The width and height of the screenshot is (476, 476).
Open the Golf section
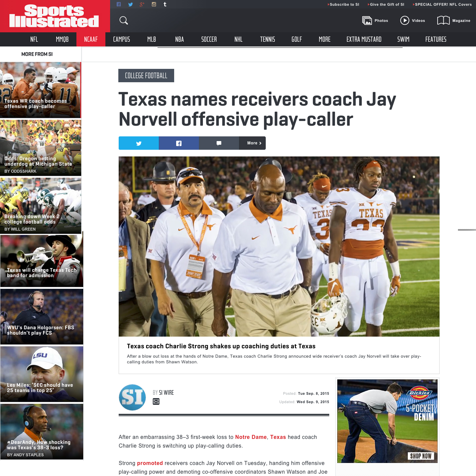point(297,39)
